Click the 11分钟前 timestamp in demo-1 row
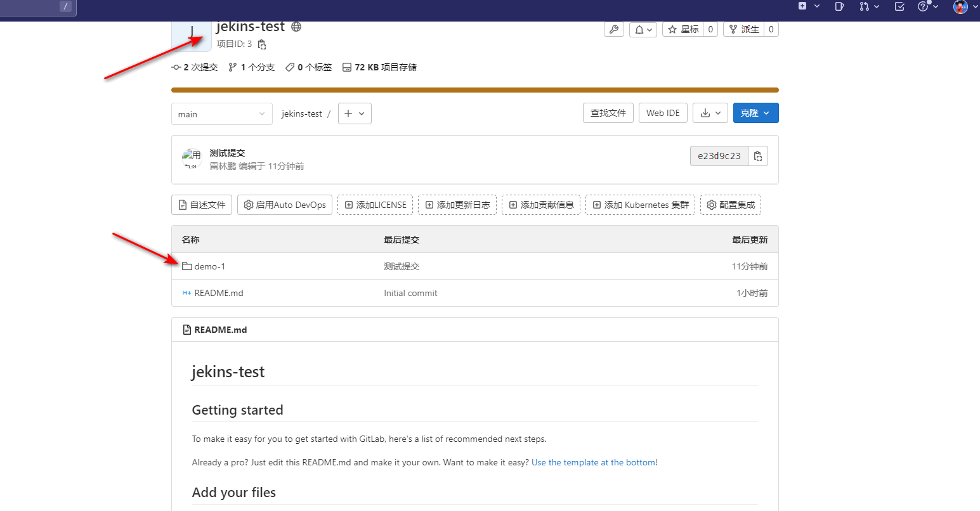Image resolution: width=980 pixels, height=511 pixels. coord(750,266)
